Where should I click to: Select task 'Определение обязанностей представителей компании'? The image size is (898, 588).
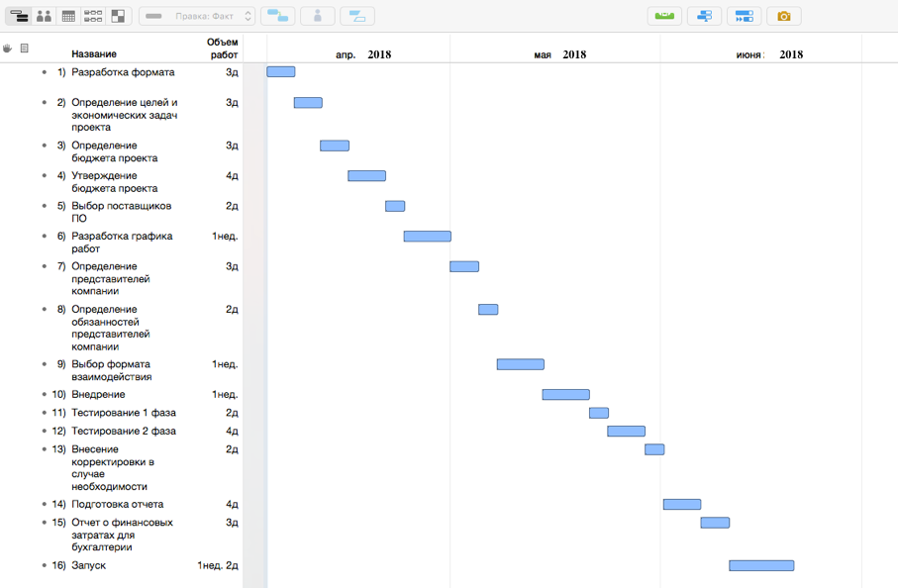111,328
